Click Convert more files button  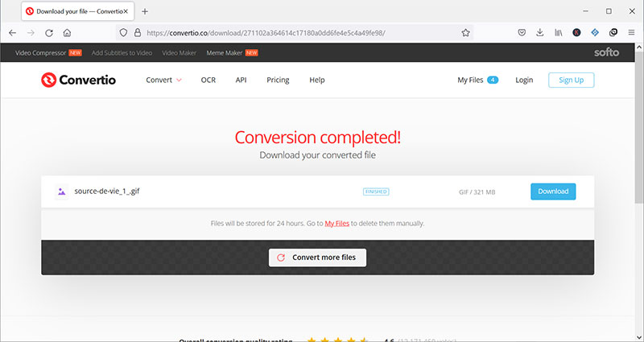point(318,258)
